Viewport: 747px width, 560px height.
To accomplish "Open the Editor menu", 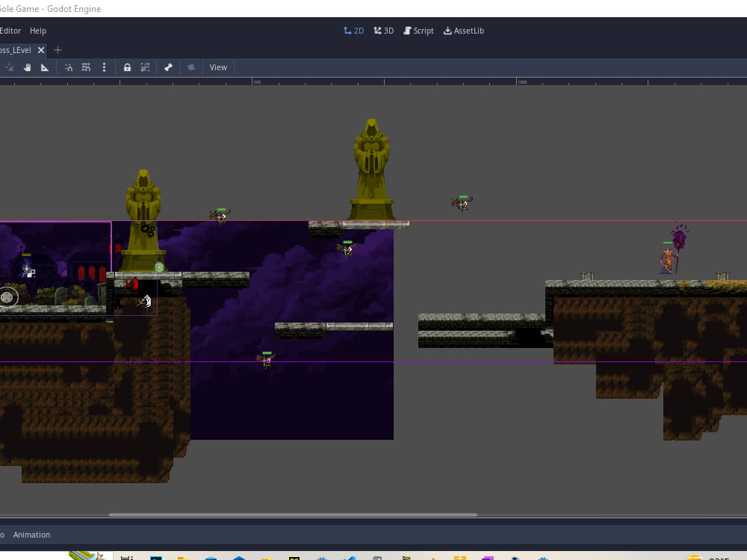I will tap(10, 31).
